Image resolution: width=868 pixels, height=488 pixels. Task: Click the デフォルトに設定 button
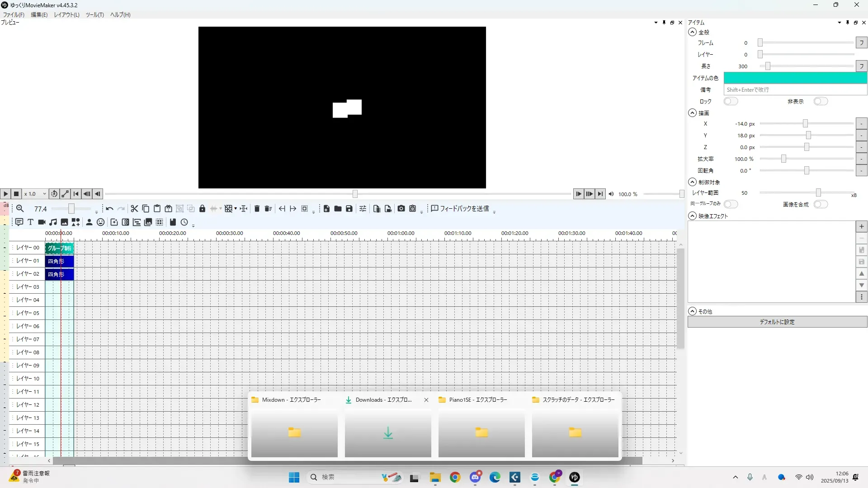(x=777, y=322)
